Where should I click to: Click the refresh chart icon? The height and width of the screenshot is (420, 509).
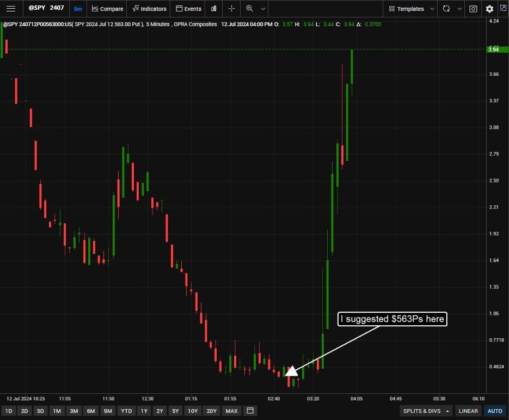[x=446, y=9]
